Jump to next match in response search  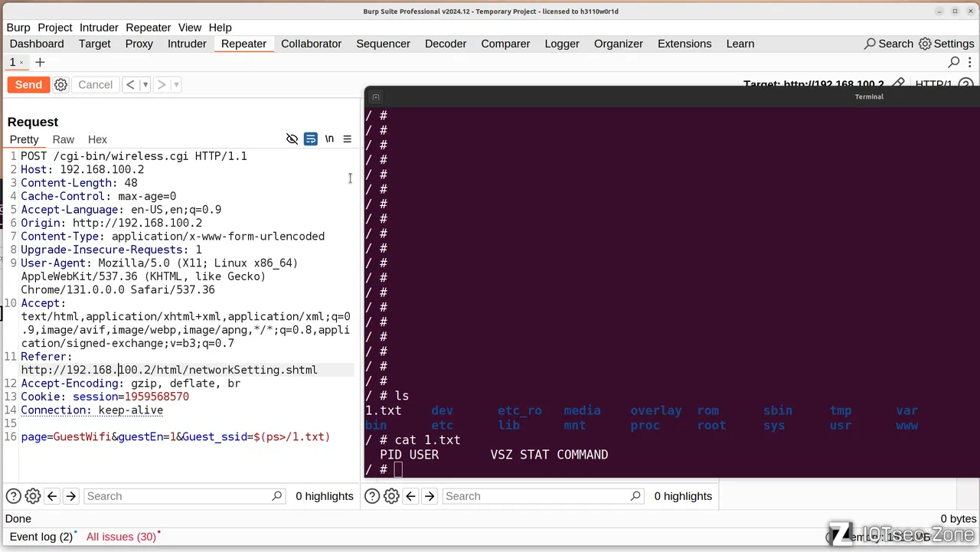click(x=429, y=496)
